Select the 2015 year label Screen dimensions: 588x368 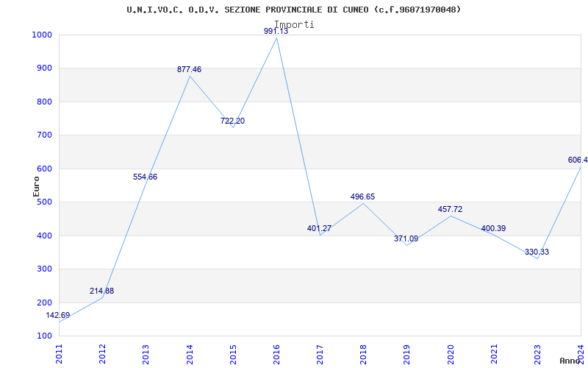click(233, 355)
